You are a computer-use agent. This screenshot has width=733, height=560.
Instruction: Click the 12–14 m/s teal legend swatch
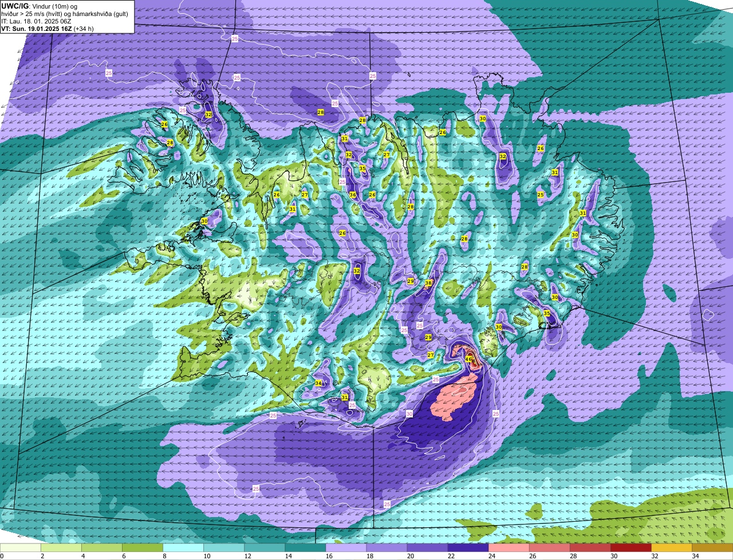click(264, 548)
